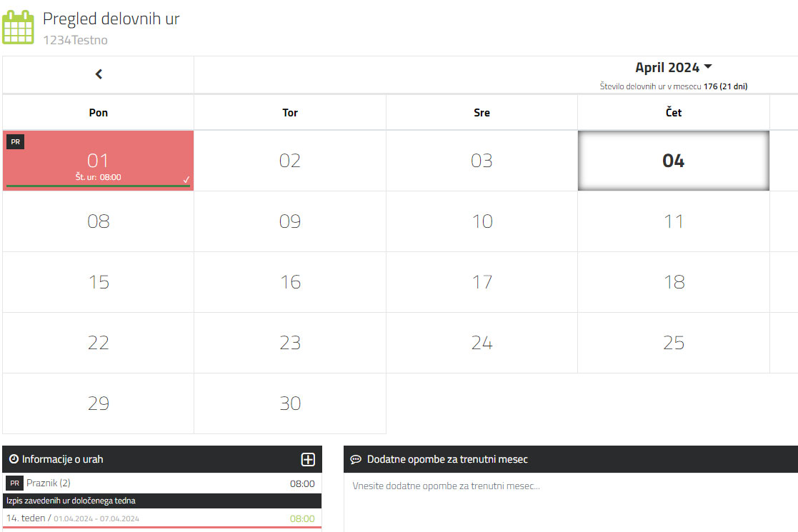This screenshot has height=532, width=798.
Task: Open the 14. teden weekly summary row
Action: pos(162,518)
